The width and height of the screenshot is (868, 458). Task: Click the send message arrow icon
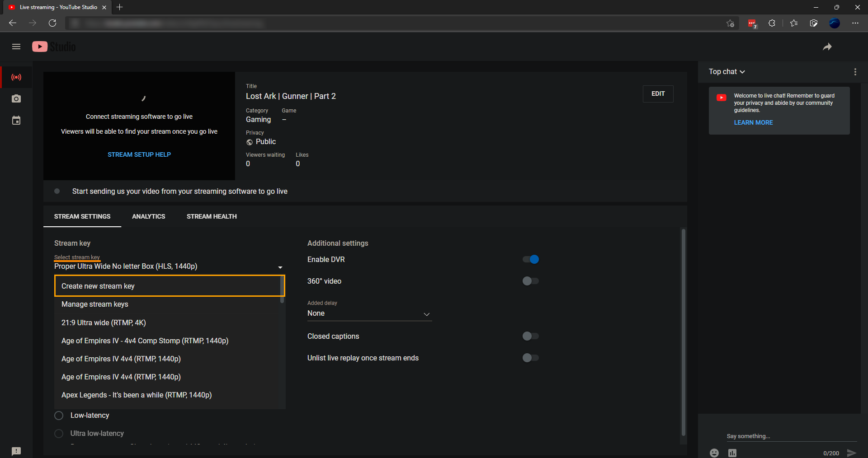coord(852,453)
